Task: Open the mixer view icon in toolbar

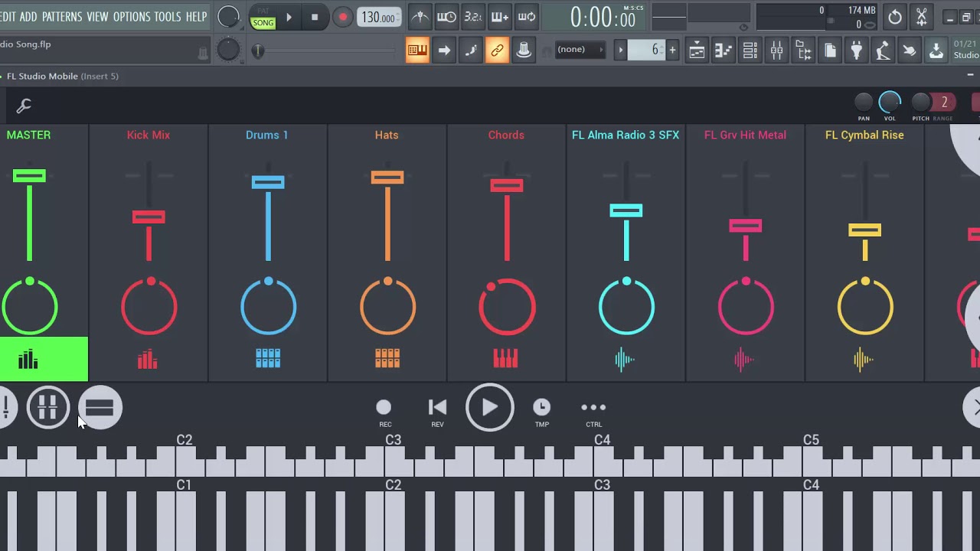Action: [x=777, y=51]
